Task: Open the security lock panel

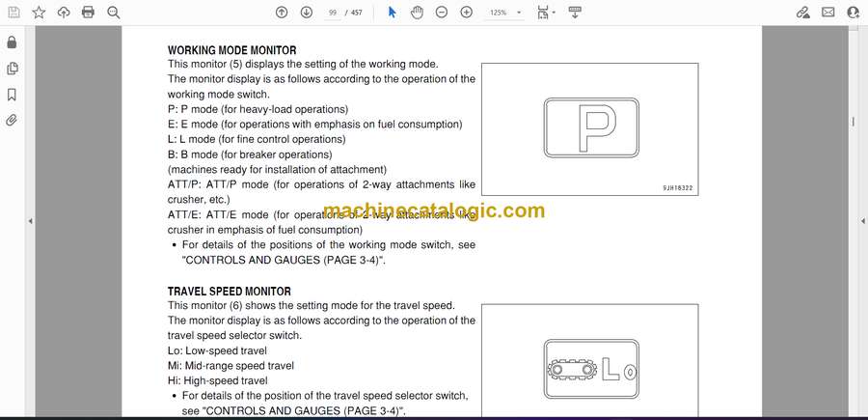Action: coord(12,42)
